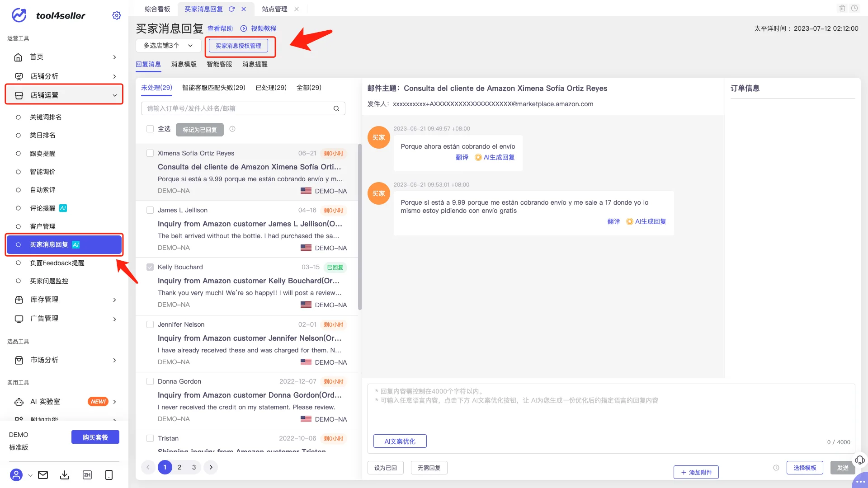Expand the 库存管理 menu chevron
This screenshot has height=488, width=868.
114,300
